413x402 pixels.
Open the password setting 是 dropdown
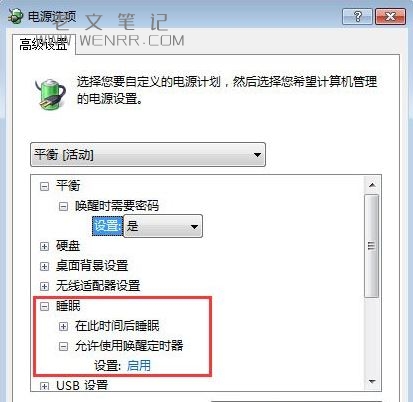[x=163, y=226]
